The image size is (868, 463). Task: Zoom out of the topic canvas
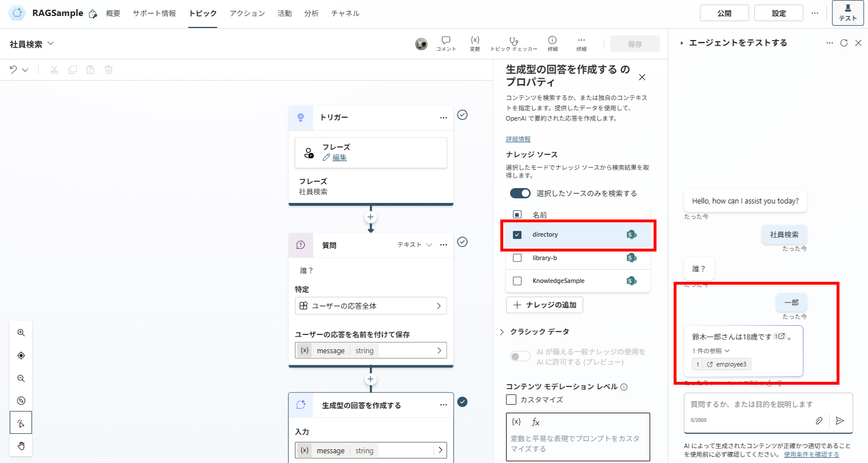[x=21, y=378]
